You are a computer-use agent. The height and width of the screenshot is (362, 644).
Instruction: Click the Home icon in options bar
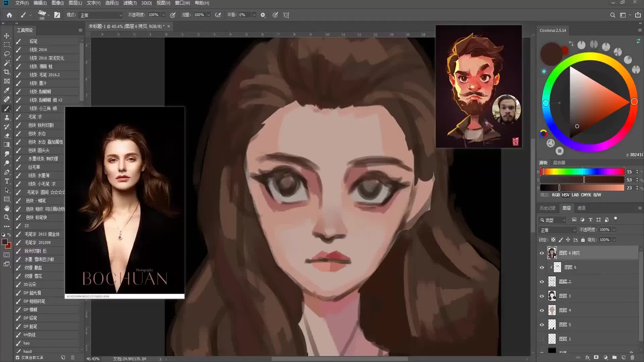click(x=9, y=15)
